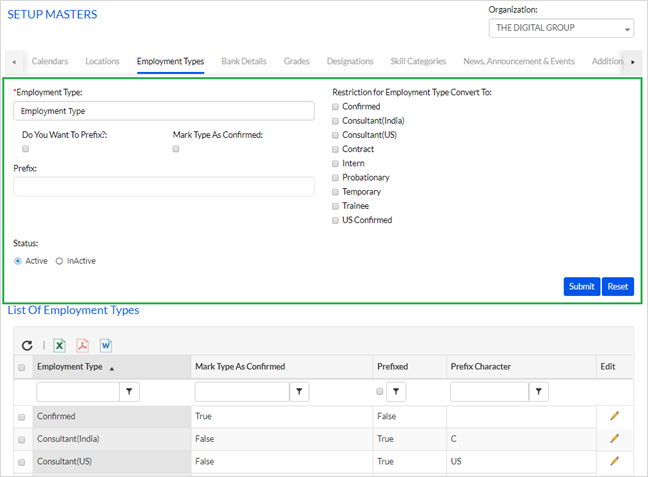Refresh the employment types list

tap(27, 345)
